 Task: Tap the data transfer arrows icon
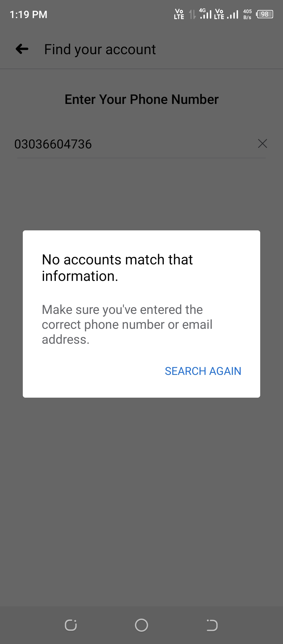[192, 14]
